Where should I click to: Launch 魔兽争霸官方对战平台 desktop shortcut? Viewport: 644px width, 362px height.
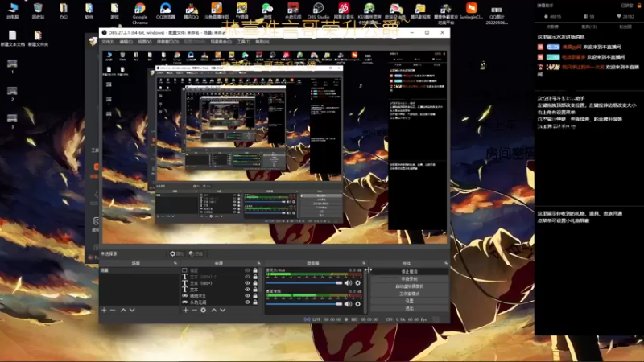pos(446,13)
